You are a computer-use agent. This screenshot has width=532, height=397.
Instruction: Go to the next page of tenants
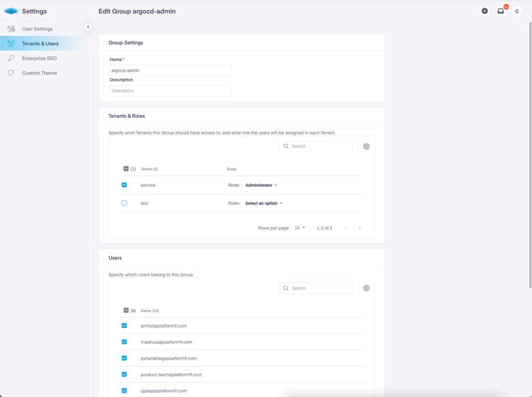pos(360,227)
